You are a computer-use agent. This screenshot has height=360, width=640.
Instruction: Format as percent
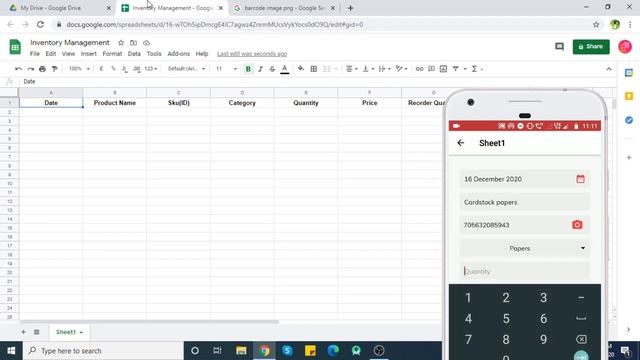113,69
